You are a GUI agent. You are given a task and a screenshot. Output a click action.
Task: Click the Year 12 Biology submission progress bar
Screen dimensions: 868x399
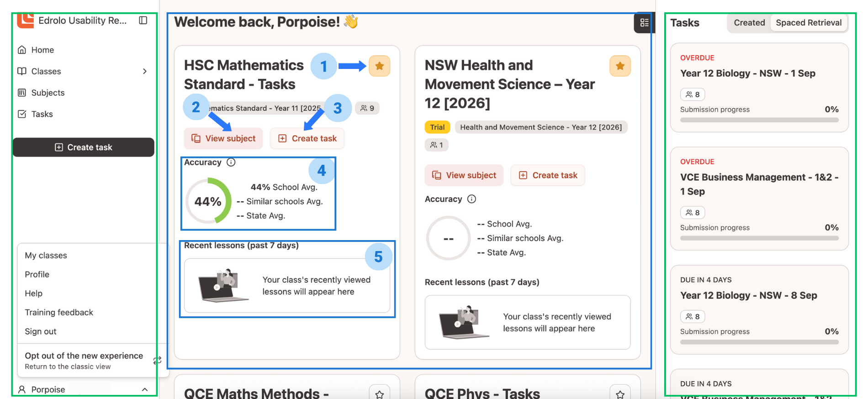(759, 120)
